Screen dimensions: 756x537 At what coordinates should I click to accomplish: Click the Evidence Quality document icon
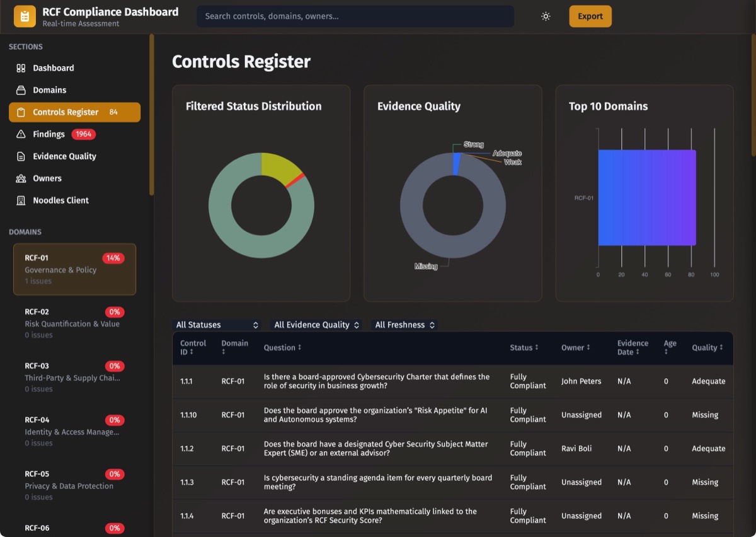coord(21,156)
